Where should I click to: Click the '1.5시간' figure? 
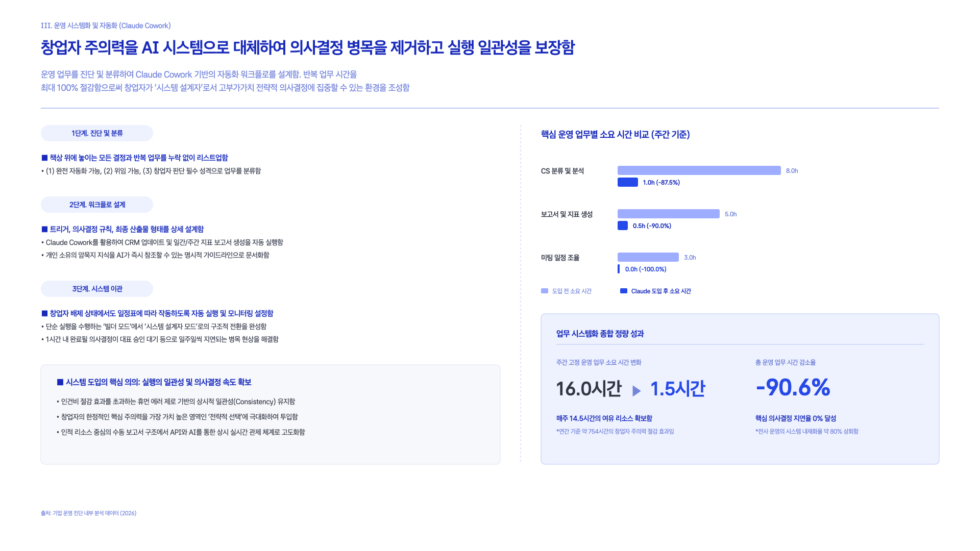pos(678,389)
